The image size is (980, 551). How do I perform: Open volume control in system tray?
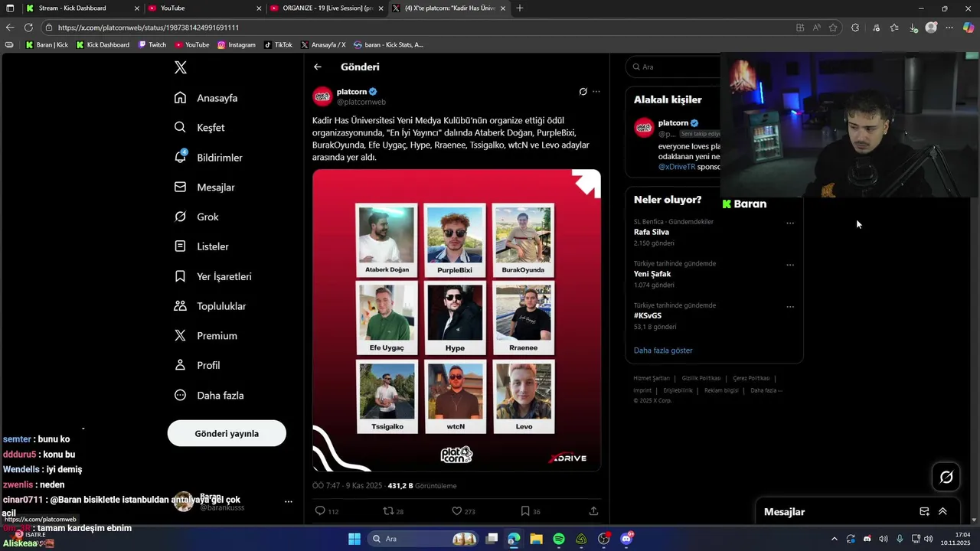884,539
